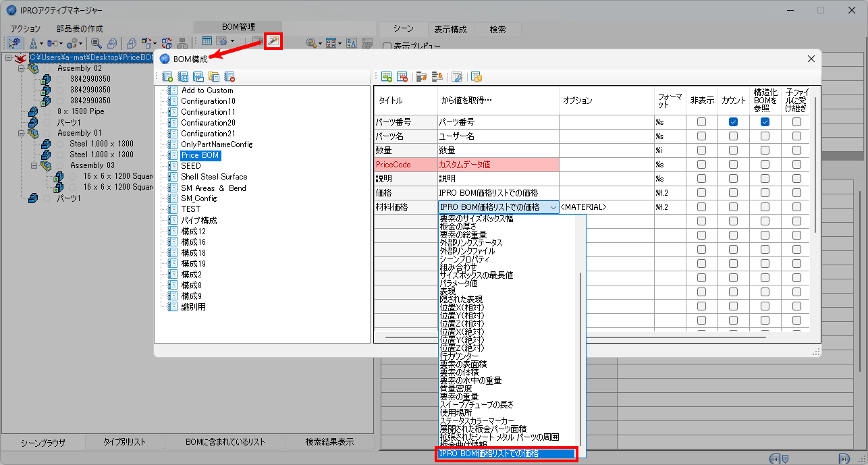The width and height of the screenshot is (868, 465).
Task: Switch to the 表示構成 tab
Action: pos(452,29)
